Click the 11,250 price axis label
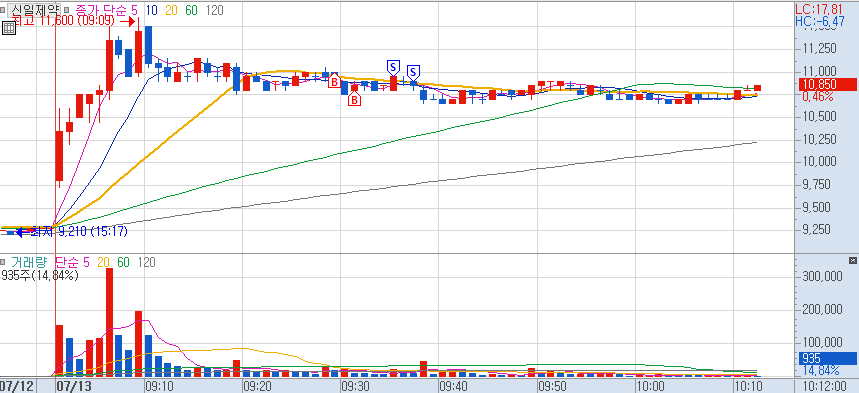 [820, 49]
